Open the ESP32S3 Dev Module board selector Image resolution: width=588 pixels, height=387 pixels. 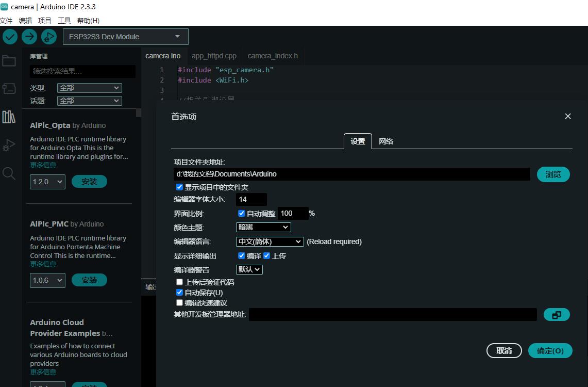click(x=125, y=37)
